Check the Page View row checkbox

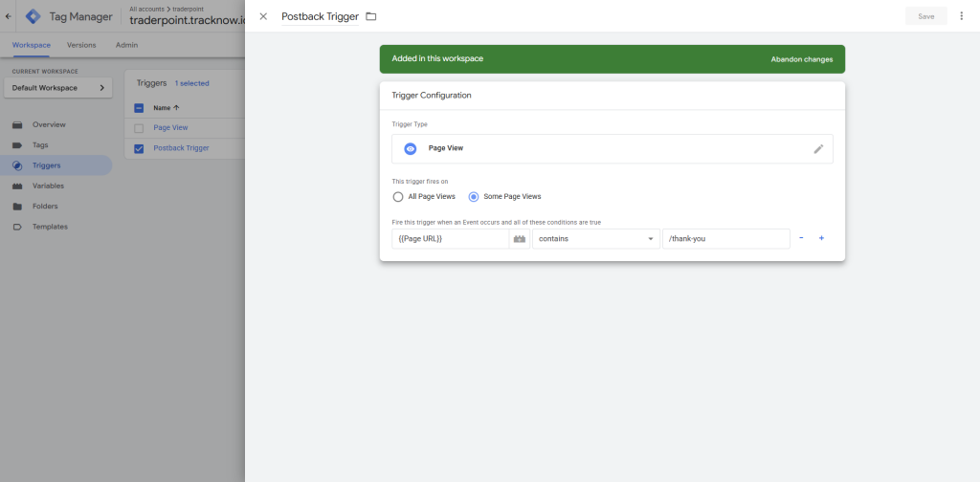pos(139,128)
